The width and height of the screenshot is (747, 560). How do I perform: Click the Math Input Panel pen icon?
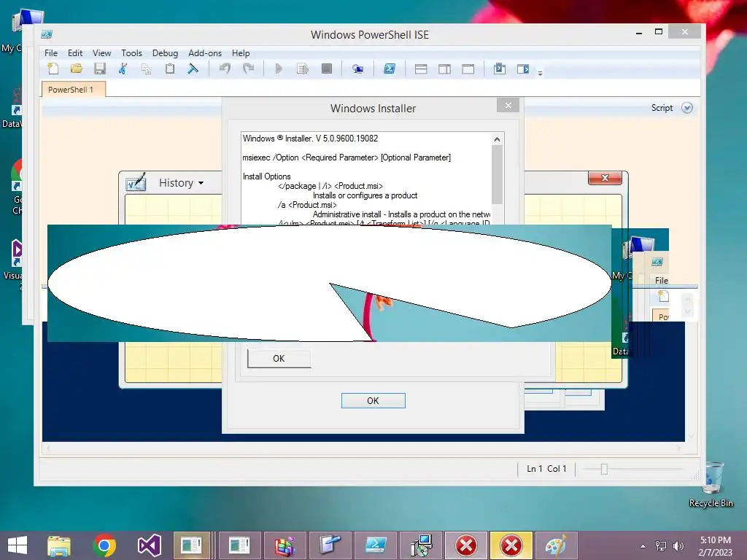(136, 182)
